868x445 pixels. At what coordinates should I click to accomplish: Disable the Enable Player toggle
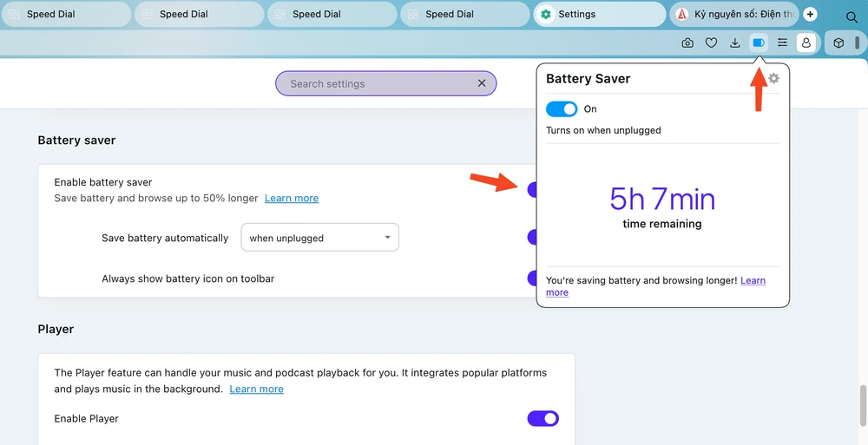point(543,419)
